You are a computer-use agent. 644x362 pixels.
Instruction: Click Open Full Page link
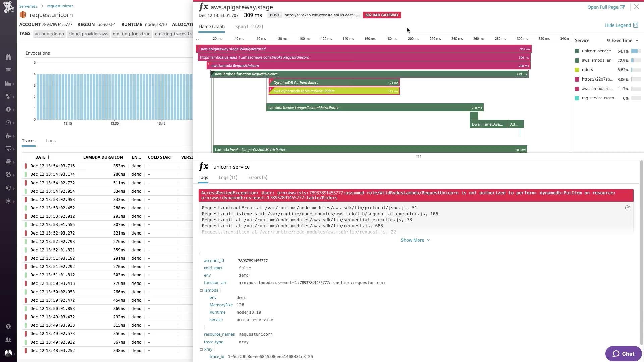(x=605, y=7)
